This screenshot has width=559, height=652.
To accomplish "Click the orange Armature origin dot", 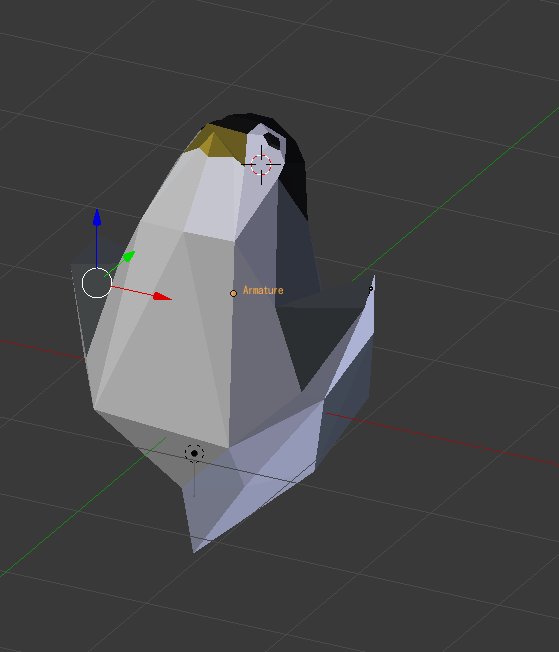I will (x=233, y=294).
